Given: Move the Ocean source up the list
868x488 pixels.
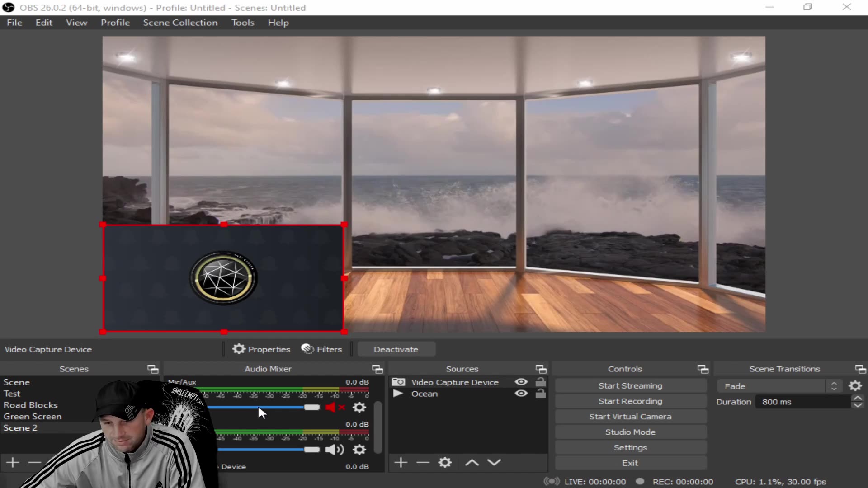Looking at the screenshot, I should (472, 462).
